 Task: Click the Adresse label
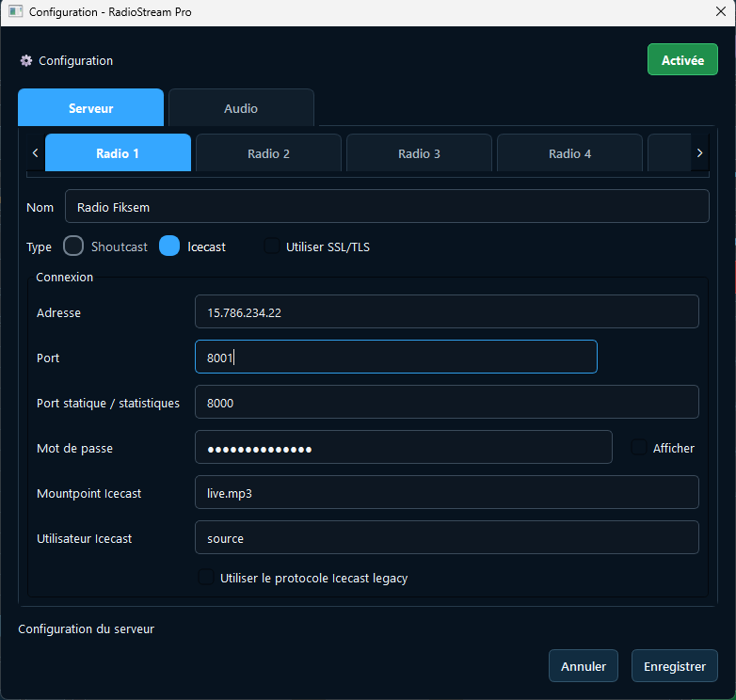tap(58, 313)
